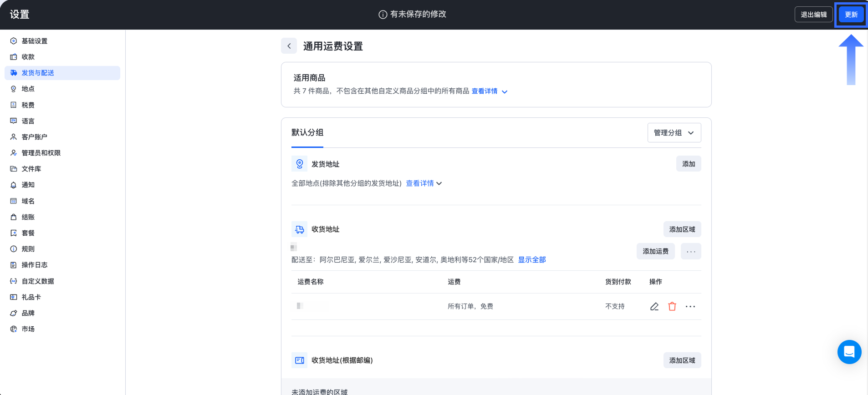Click 添加区域 for 收货地址(根据邮编)
868x395 pixels.
(682, 360)
